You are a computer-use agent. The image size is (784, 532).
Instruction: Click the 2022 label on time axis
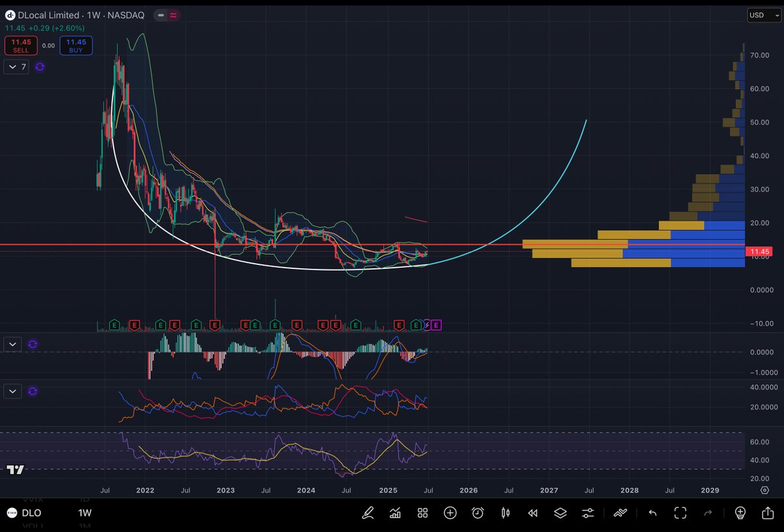point(145,490)
